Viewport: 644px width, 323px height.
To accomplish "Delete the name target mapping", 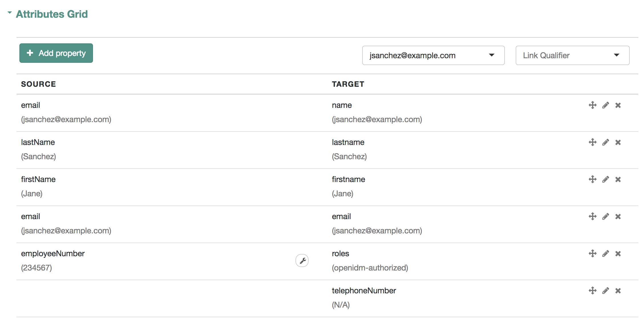I will [618, 105].
